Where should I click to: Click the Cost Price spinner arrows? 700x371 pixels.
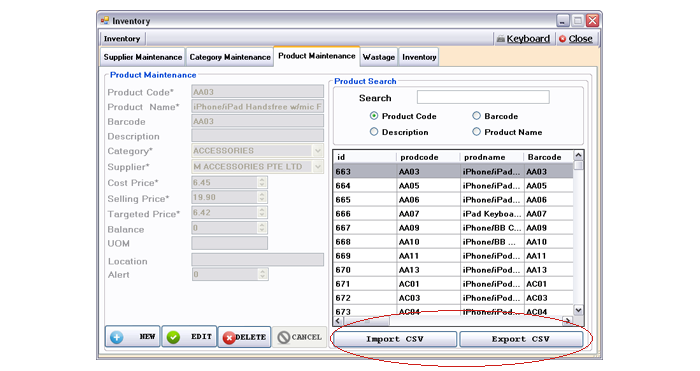coord(262,182)
